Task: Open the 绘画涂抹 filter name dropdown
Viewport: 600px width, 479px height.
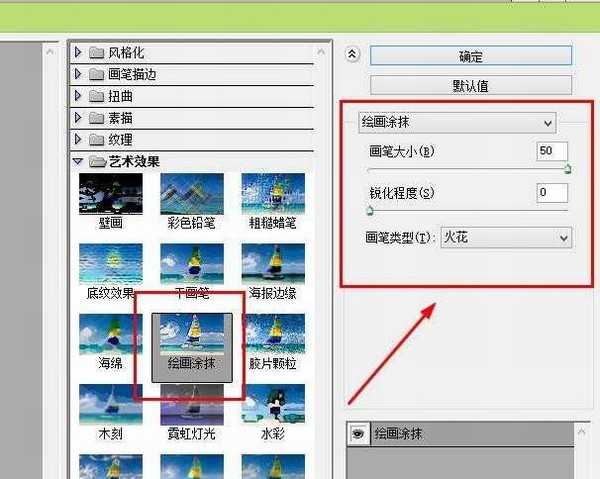Action: click(x=457, y=122)
